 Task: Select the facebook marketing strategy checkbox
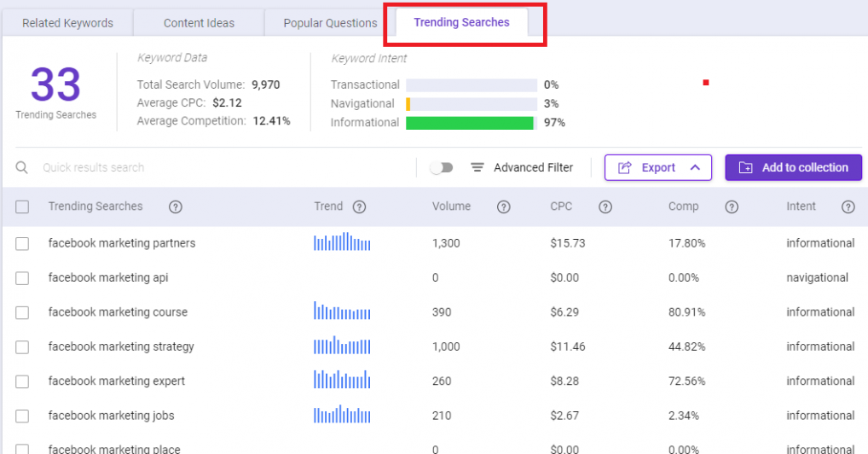(22, 347)
